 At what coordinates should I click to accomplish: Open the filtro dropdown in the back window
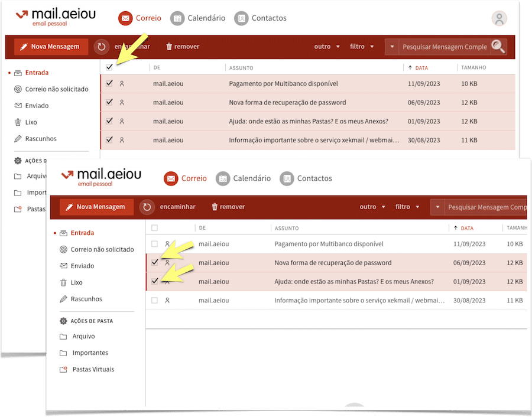click(361, 47)
